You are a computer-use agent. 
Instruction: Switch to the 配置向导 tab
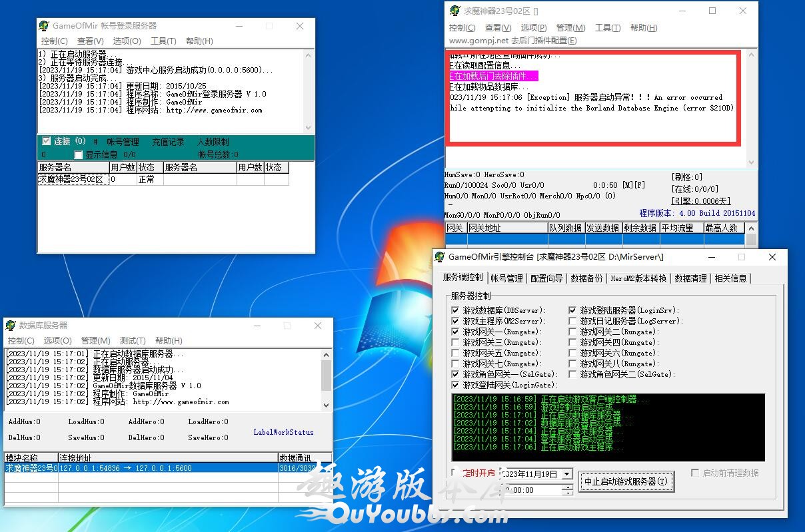click(x=546, y=278)
